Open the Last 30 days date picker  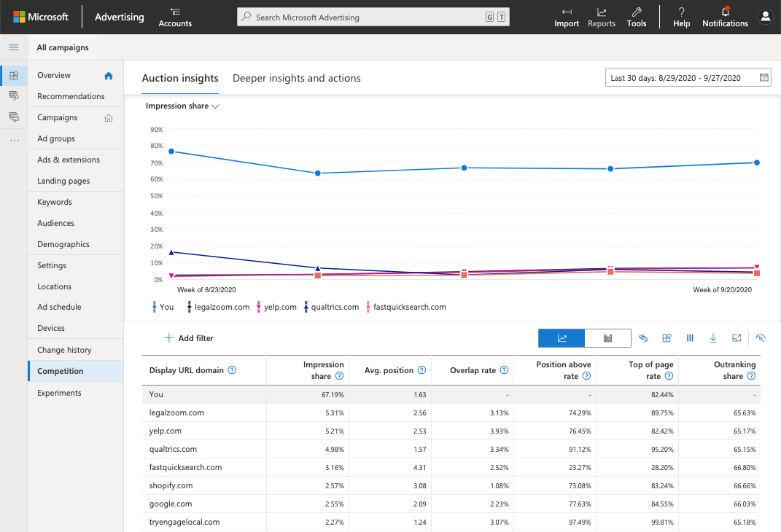tap(688, 78)
